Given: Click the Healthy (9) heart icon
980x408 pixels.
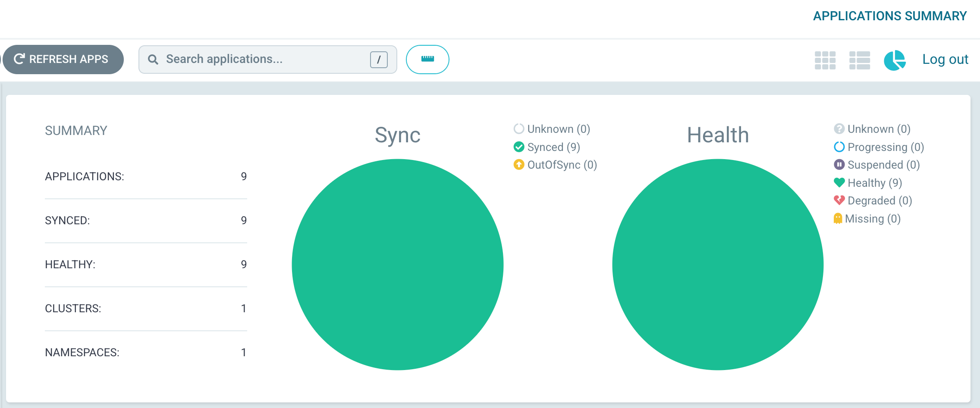Looking at the screenshot, I should click(839, 183).
